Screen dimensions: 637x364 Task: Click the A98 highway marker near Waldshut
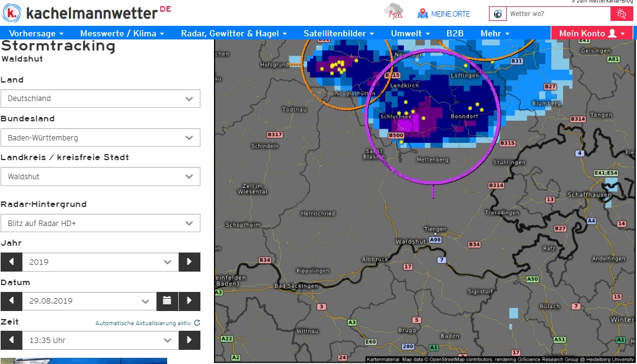(x=435, y=240)
